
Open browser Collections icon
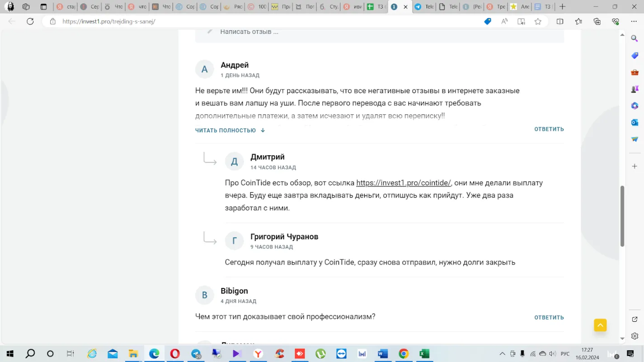pyautogui.click(x=597, y=21)
